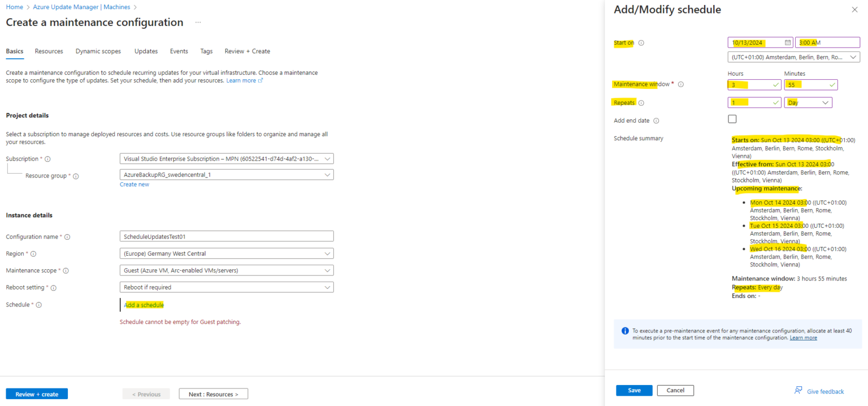Click the info icon next to Repeats
Image resolution: width=868 pixels, height=406 pixels.
click(641, 103)
